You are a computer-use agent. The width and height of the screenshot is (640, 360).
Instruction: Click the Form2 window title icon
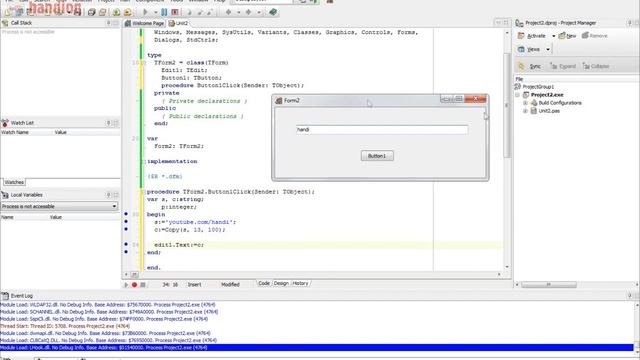point(279,100)
